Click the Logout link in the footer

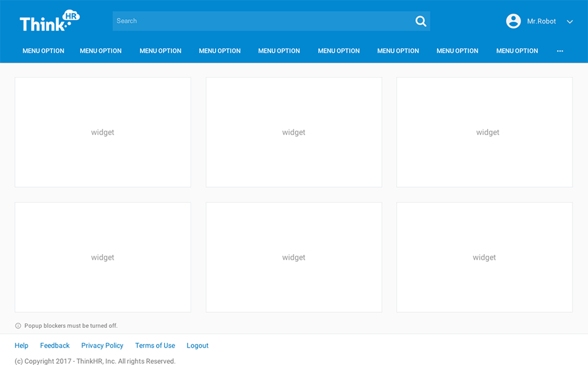pos(197,346)
